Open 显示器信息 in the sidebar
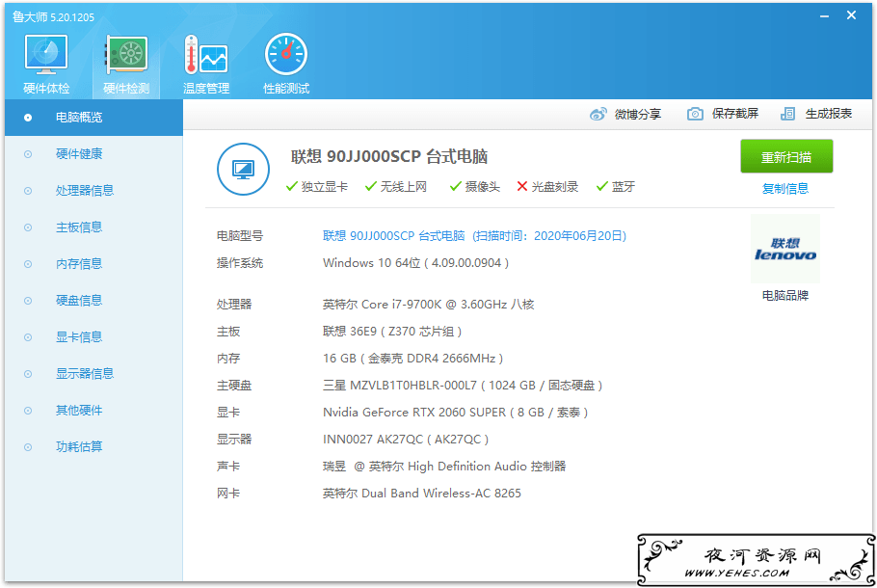This screenshot has height=588, width=877. 93,374
